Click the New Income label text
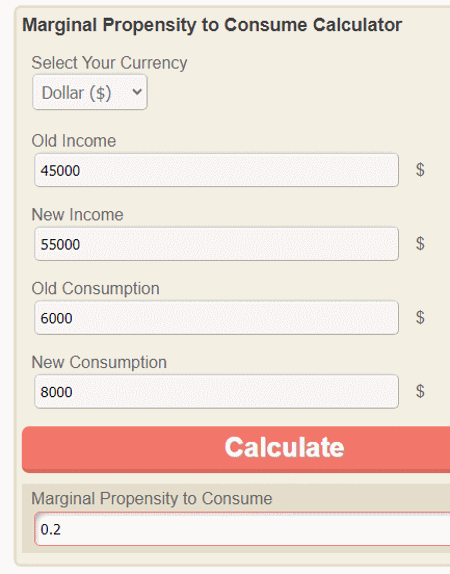The width and height of the screenshot is (450, 574). pos(77,215)
